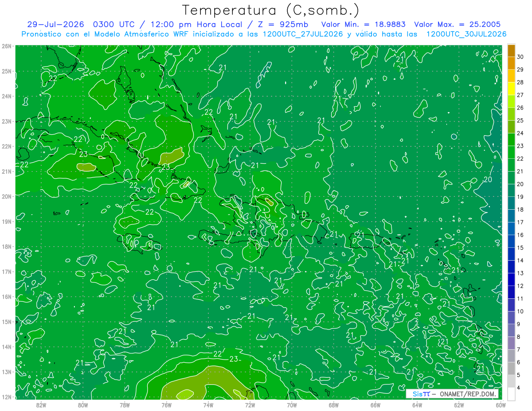Screen dimensions: 532x411
Task: Click the colorbar label '6'
Action: [x=519, y=362]
